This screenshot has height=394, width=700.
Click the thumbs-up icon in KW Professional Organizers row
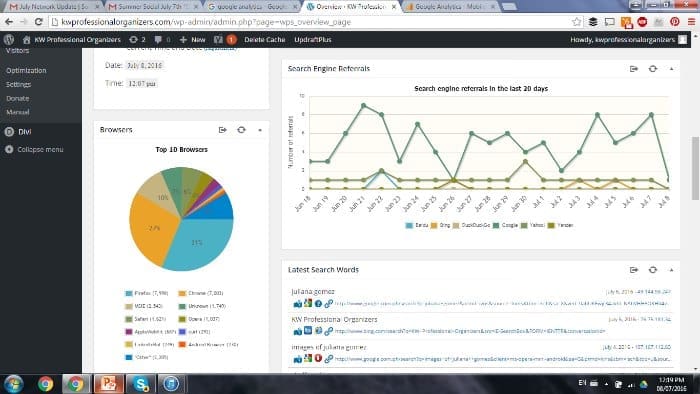point(298,332)
